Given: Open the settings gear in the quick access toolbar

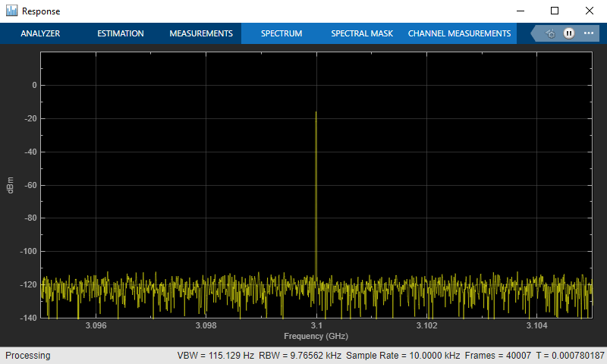Looking at the screenshot, I should point(551,33).
